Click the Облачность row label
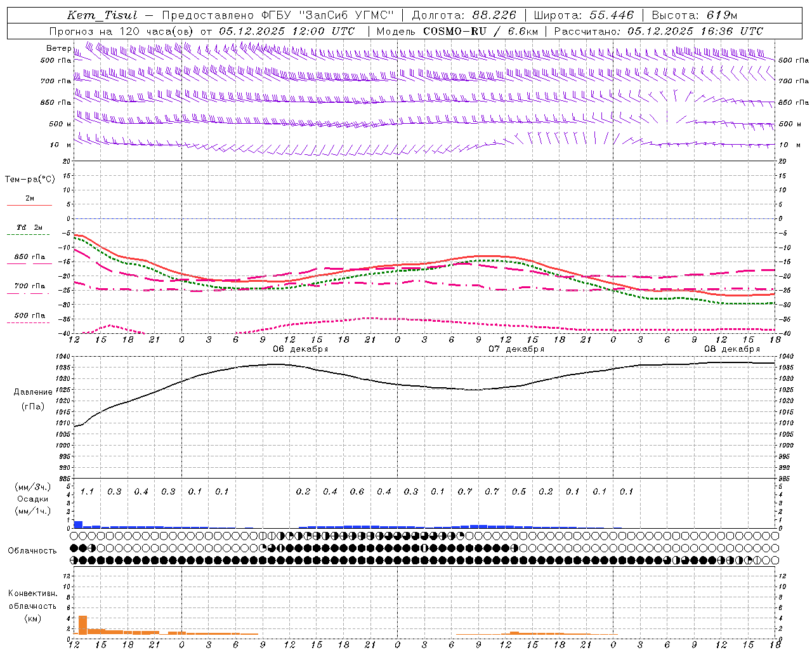 point(32,550)
